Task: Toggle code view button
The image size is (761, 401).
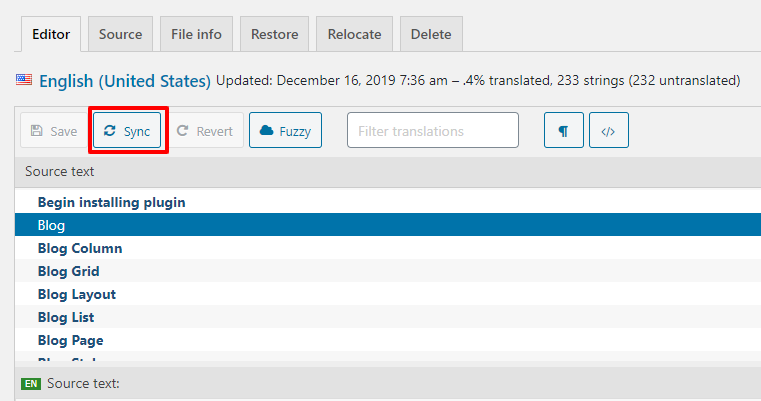Action: point(609,131)
